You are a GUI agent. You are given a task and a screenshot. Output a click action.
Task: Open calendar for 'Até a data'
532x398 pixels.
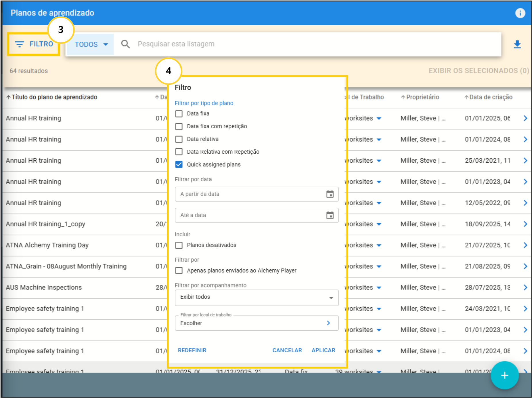point(330,215)
